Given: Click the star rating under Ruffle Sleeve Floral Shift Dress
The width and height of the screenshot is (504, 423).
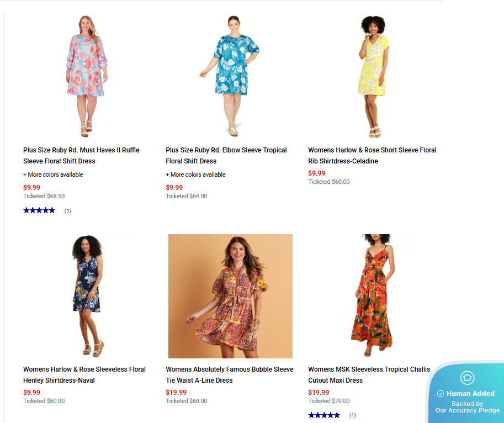Looking at the screenshot, I should click(x=39, y=210).
